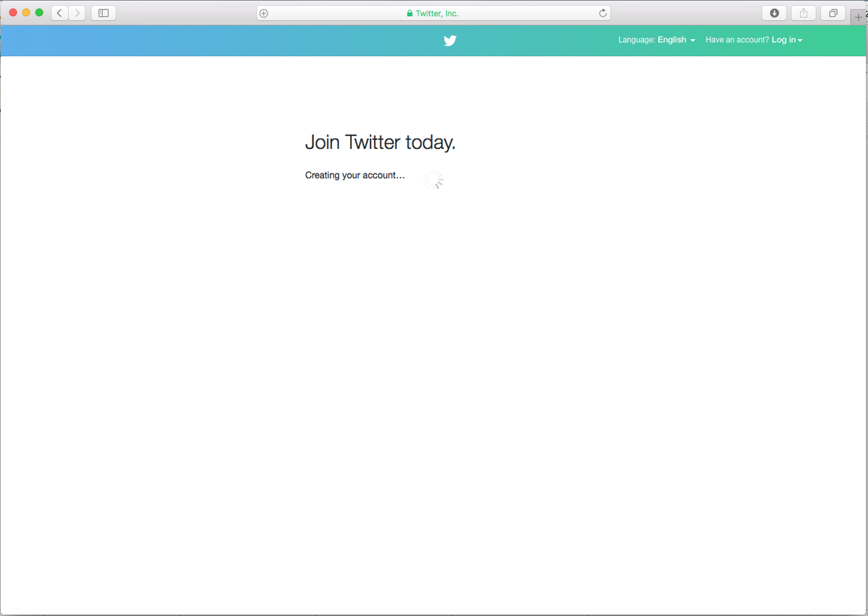Open the Log in dropdown
Screen dimensions: 868x616
click(x=787, y=40)
